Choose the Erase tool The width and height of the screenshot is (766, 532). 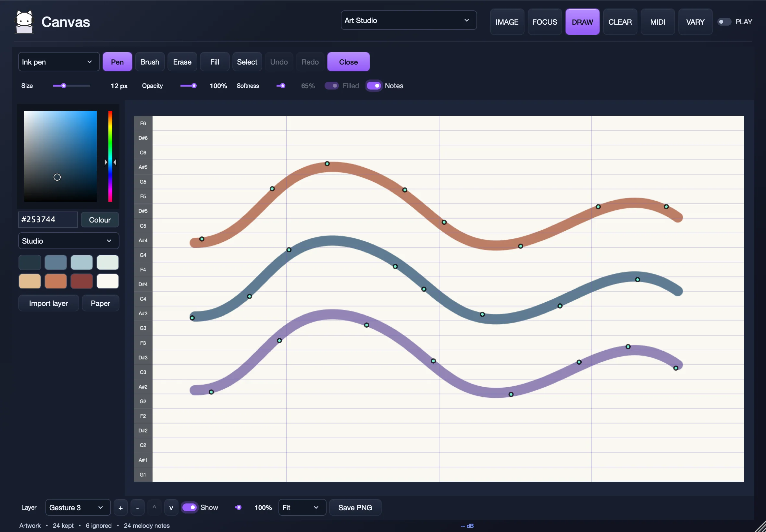point(182,62)
